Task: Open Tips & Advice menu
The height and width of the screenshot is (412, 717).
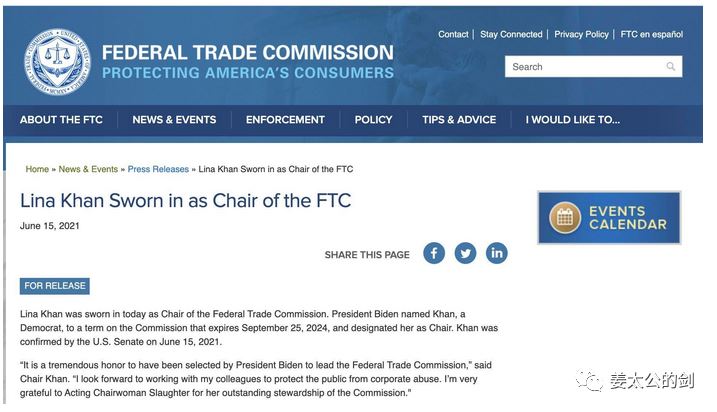Action: (459, 120)
